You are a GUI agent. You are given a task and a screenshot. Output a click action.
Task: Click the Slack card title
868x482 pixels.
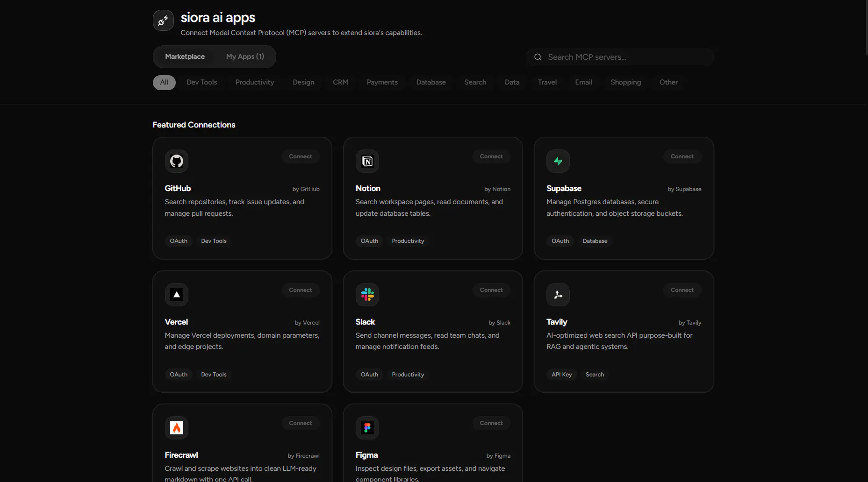(365, 322)
